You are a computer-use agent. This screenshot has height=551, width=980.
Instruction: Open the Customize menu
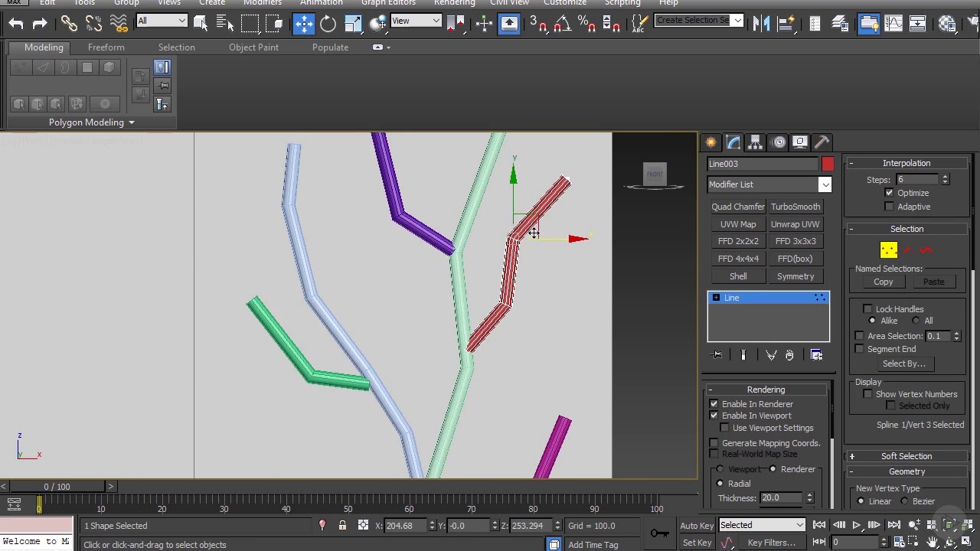coord(565,3)
